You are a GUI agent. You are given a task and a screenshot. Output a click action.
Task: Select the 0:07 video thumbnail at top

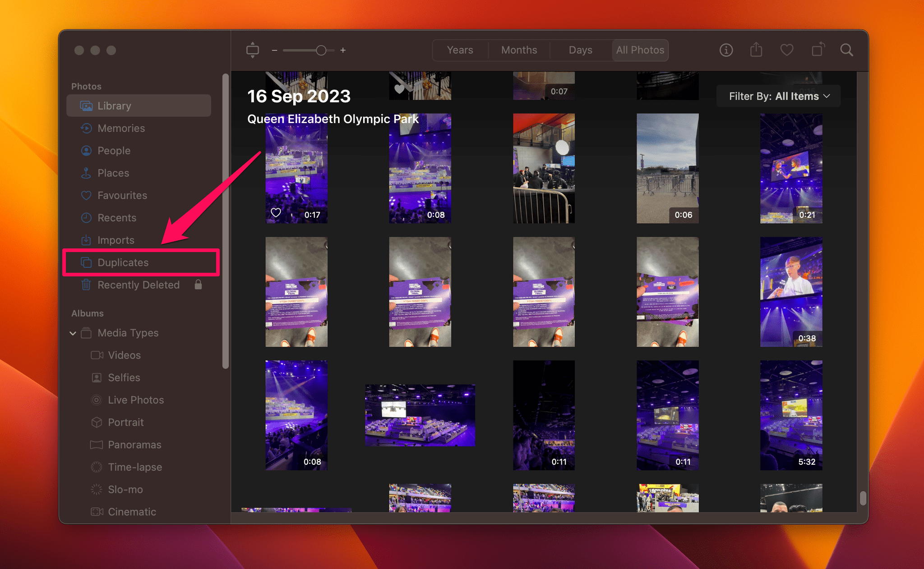(544, 86)
